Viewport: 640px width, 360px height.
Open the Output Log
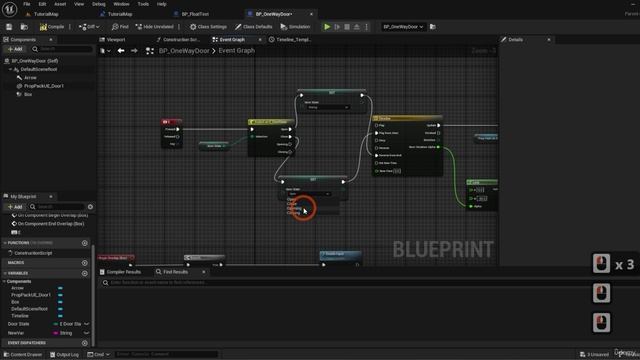point(64,354)
